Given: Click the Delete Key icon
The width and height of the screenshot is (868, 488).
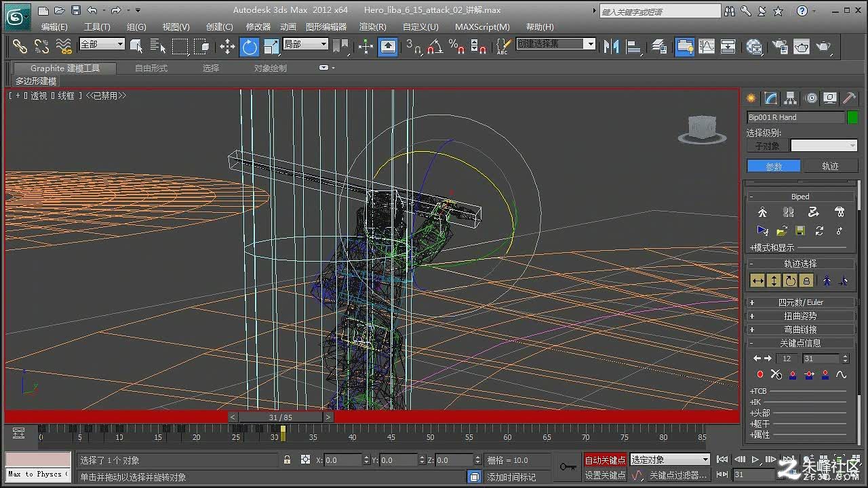Looking at the screenshot, I should [776, 374].
